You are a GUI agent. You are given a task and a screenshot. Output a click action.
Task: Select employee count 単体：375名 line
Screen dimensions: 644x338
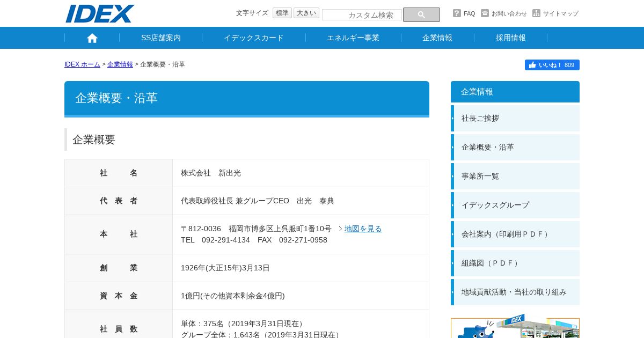click(244, 324)
